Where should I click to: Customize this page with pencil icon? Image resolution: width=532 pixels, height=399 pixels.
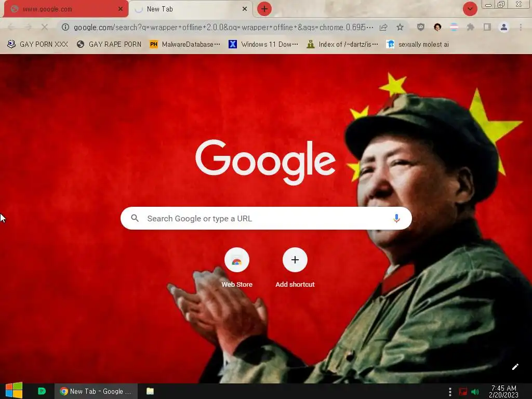pyautogui.click(x=515, y=367)
